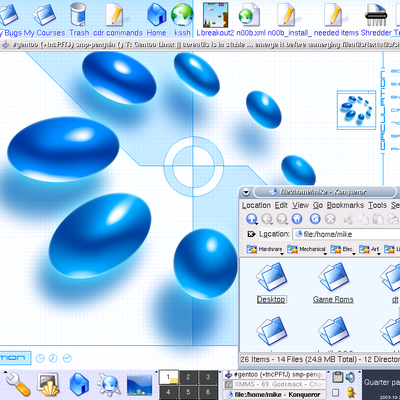Open the n00b.xml file icon
This screenshot has height=400, width=400.
(x=251, y=19)
